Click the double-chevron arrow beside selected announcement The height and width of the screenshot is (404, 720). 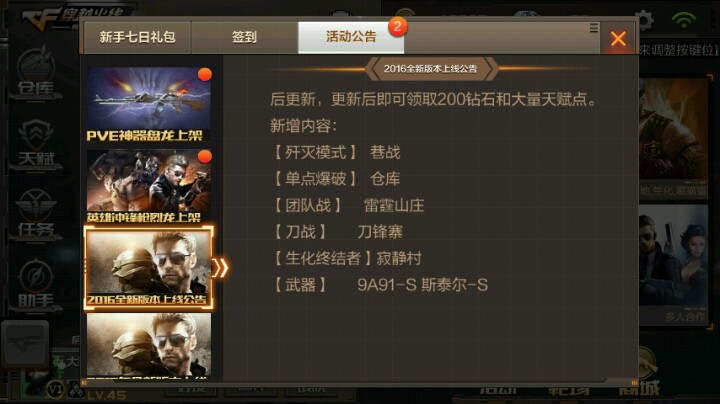click(x=220, y=268)
